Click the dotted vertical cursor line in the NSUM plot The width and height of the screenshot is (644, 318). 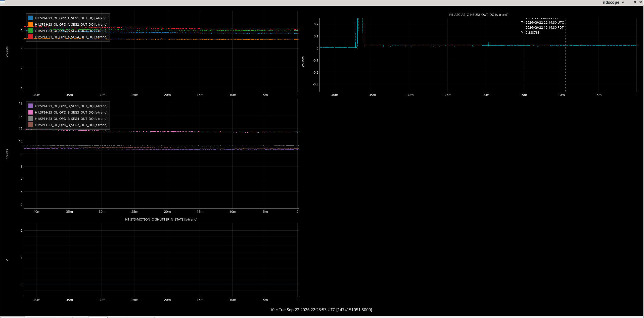tap(566, 55)
